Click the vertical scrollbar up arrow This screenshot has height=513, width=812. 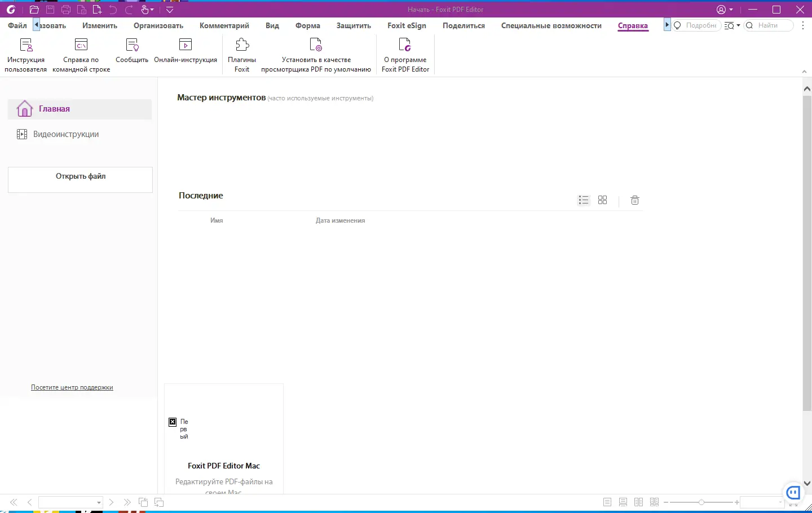point(807,89)
